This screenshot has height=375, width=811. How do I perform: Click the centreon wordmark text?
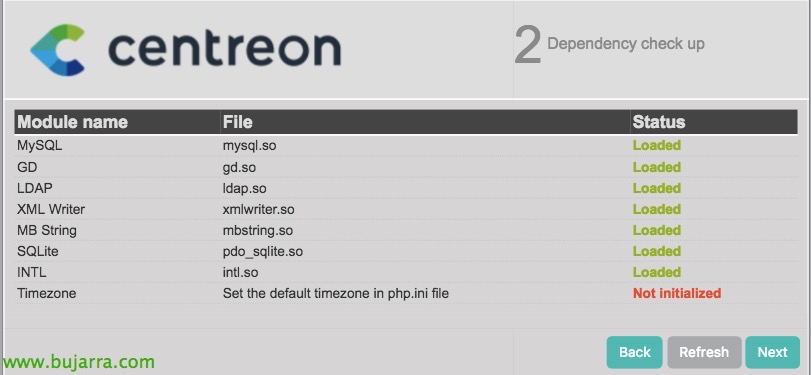coord(224,49)
